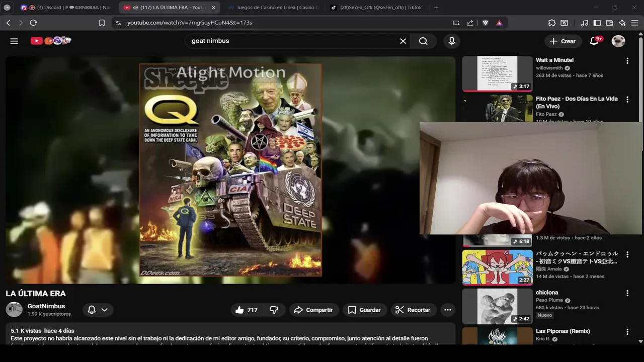The height and width of the screenshot is (362, 644).
Task: Open the GoatNimbus channel name link
Action: pyautogui.click(x=46, y=306)
